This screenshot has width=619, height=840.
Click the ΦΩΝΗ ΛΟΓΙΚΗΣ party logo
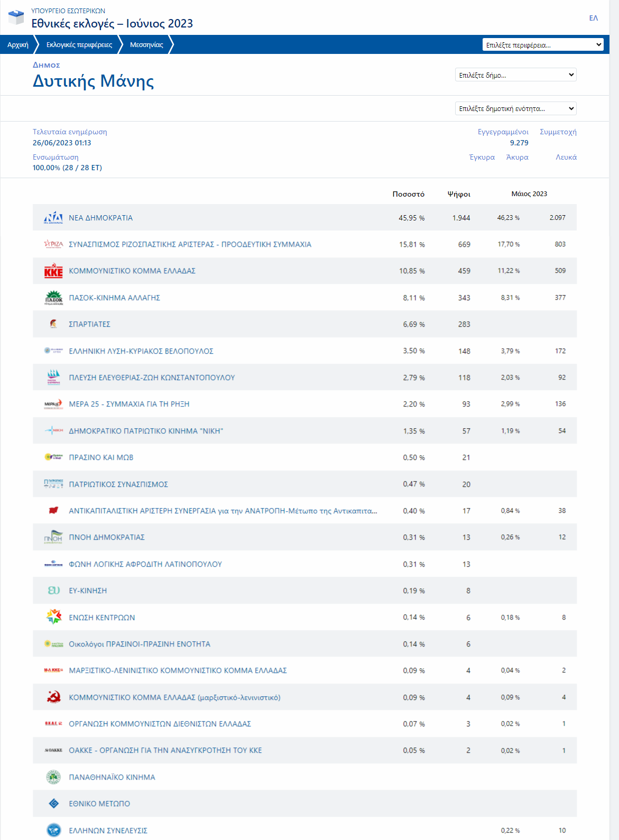pyautogui.click(x=53, y=564)
